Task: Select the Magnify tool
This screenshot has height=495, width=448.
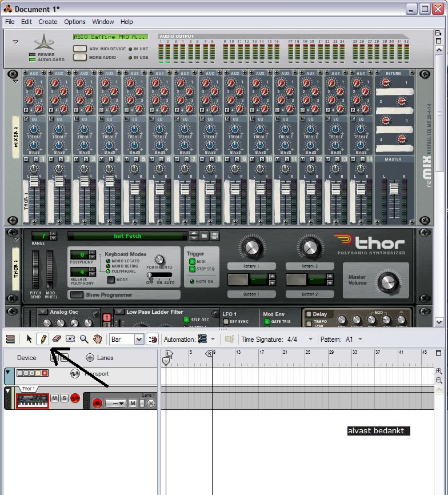Action: [84, 339]
